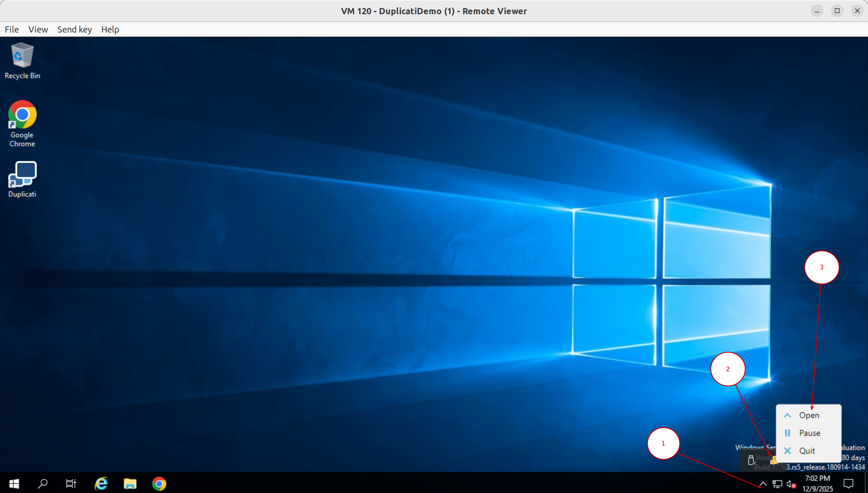Open File Explorer from the taskbar
868x493 pixels.
[130, 484]
